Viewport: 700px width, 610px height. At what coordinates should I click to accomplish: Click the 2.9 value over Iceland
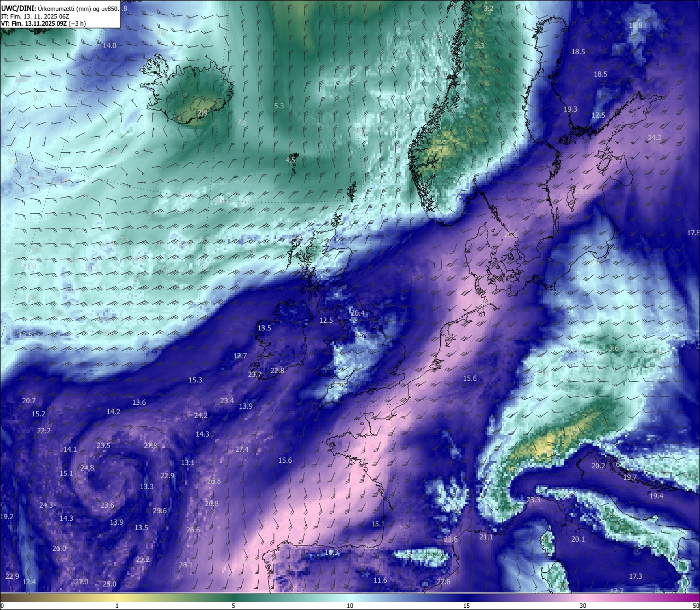202,113
